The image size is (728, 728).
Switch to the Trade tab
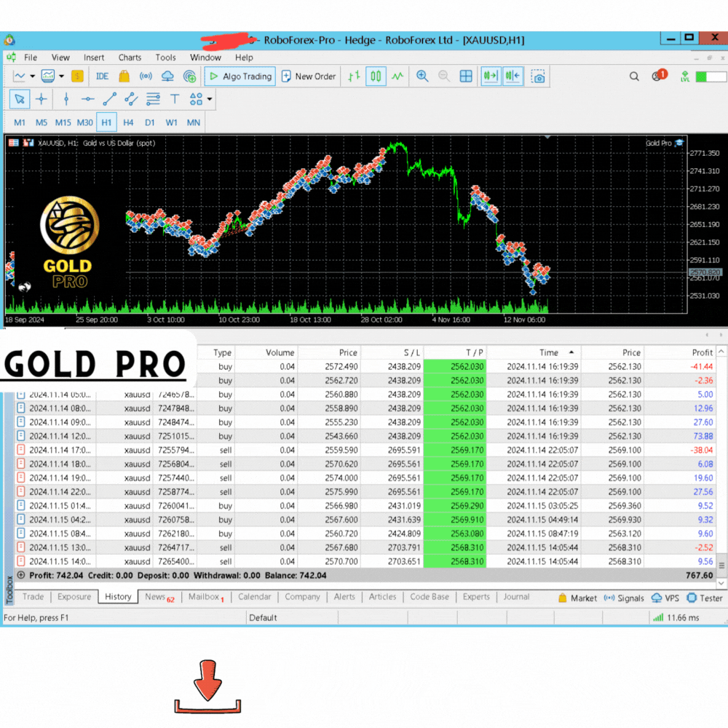pos(33,597)
